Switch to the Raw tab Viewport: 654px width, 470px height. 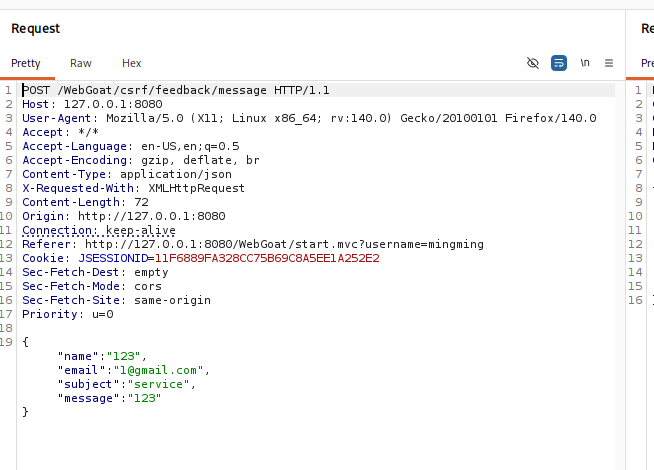[80, 63]
